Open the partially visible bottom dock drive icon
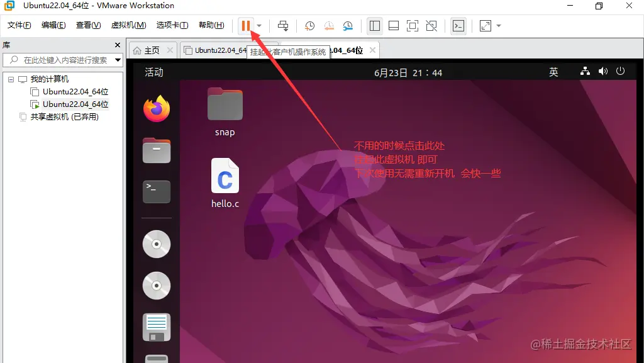This screenshot has width=644, height=363. 157,359
